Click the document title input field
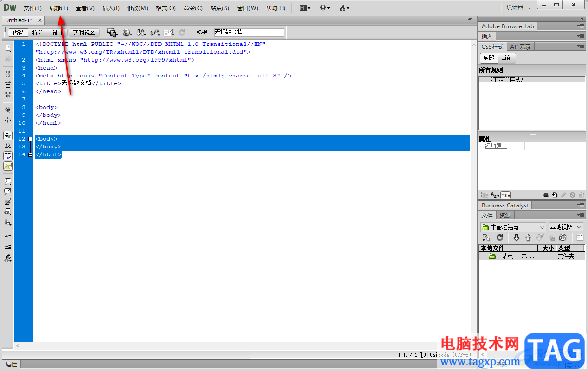This screenshot has width=588, height=371. pos(248,32)
